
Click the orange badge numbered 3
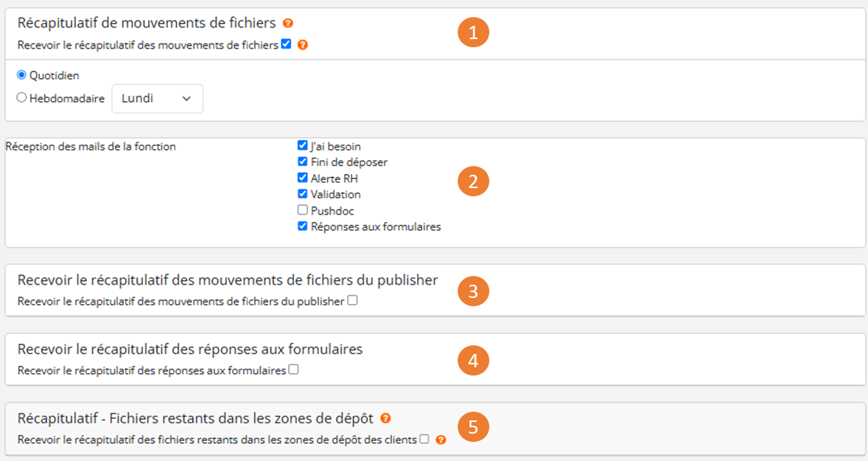[x=474, y=291]
